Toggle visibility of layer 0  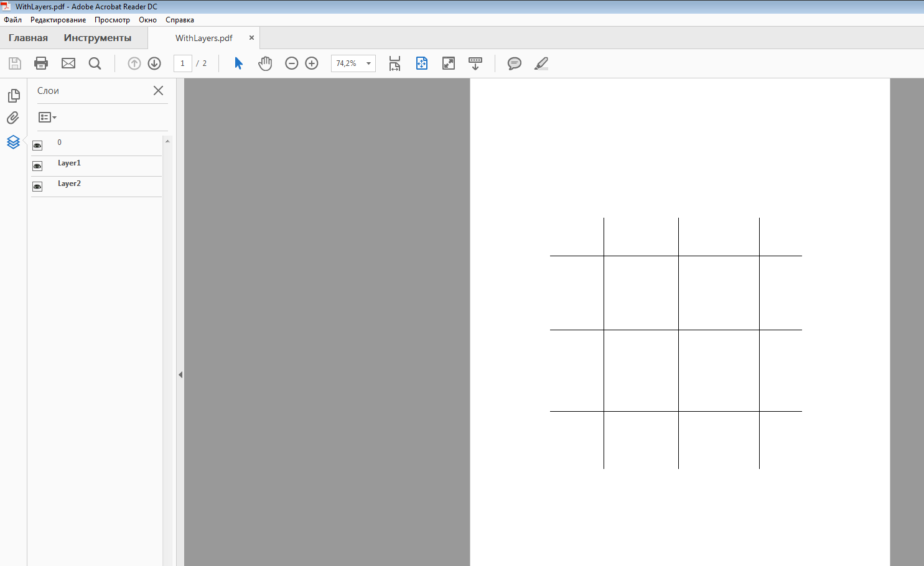click(x=37, y=146)
